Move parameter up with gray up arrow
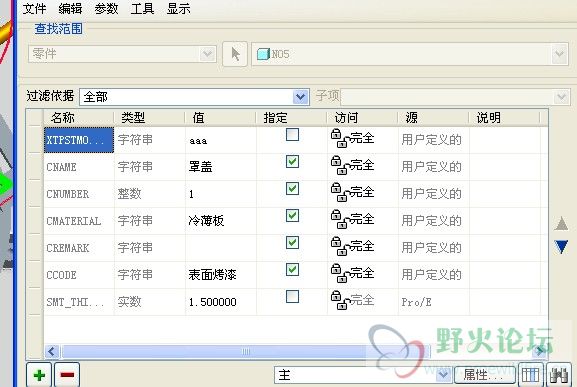This screenshot has height=387, width=577. (x=561, y=223)
